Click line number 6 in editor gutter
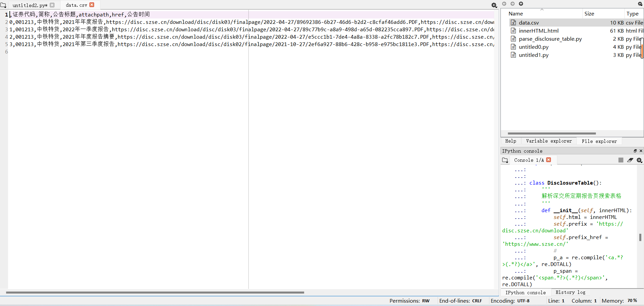The image size is (644, 306). pyautogui.click(x=6, y=52)
